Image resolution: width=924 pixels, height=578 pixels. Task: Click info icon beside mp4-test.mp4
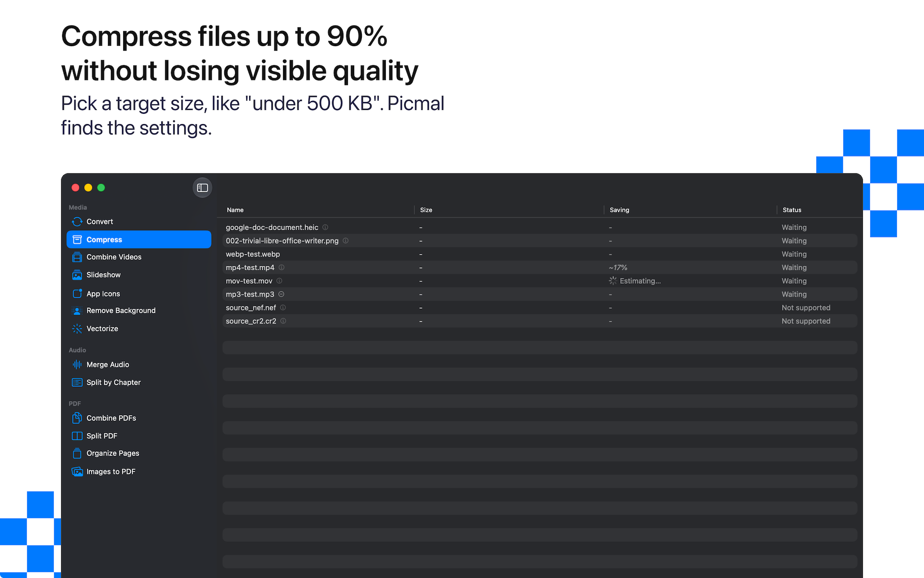click(x=282, y=267)
